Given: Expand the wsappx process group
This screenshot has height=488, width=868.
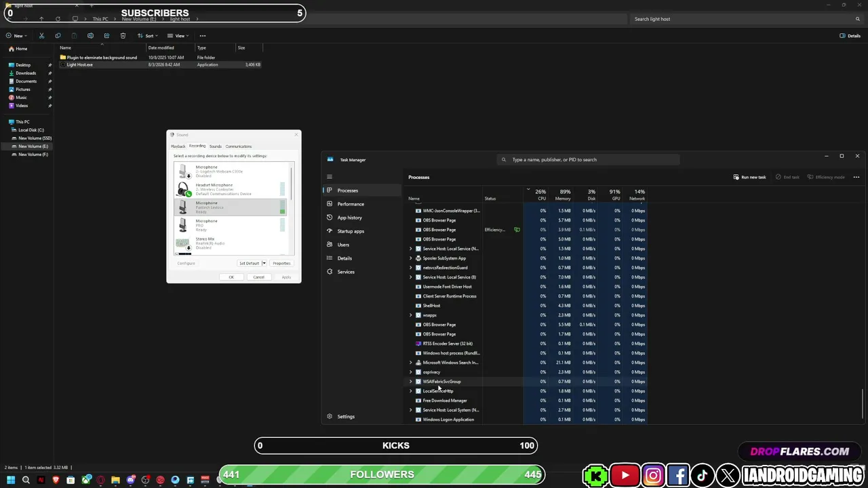Looking at the screenshot, I should [410, 315].
